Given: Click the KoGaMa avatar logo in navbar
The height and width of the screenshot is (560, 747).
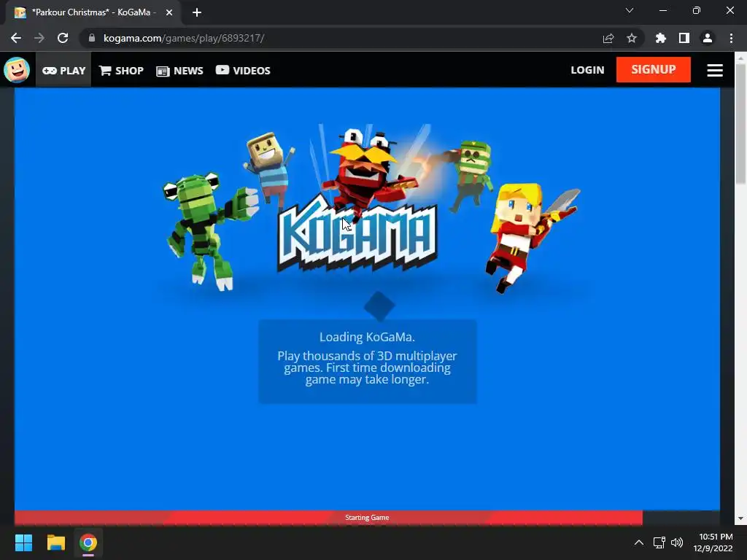Looking at the screenshot, I should point(17,70).
